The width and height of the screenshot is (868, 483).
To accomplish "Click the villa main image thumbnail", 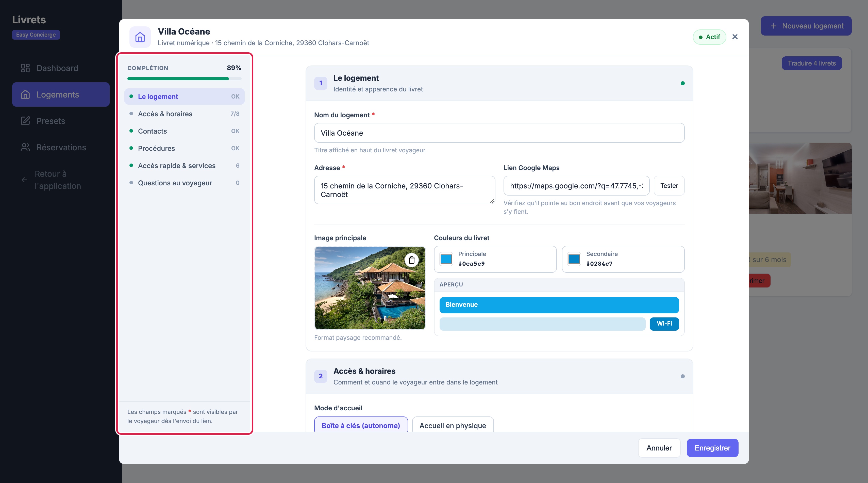I will tap(370, 288).
